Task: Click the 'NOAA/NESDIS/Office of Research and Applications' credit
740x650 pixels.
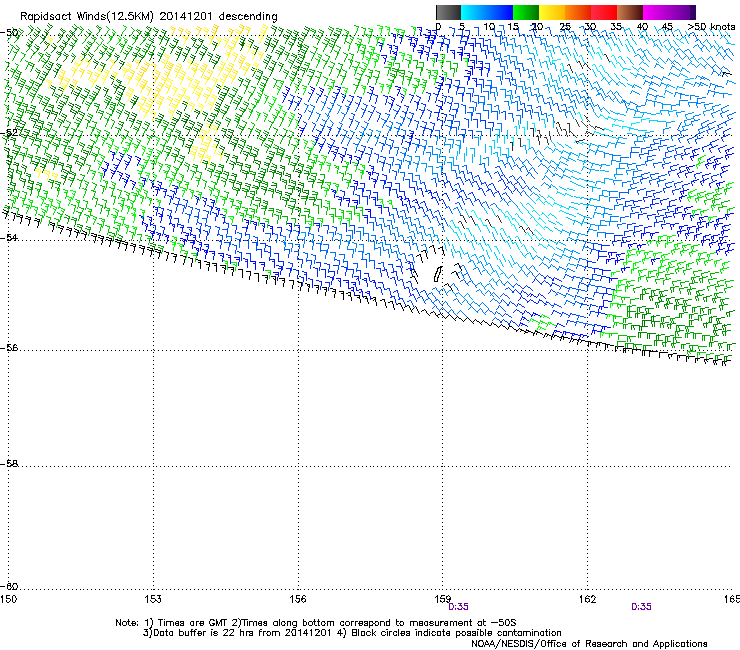Action: pos(589,644)
